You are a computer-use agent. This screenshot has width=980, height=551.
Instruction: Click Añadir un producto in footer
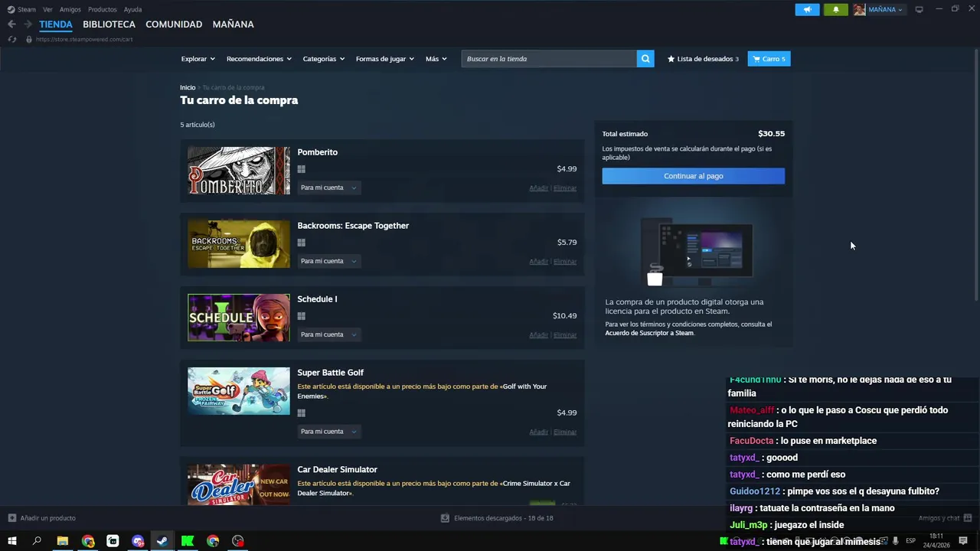point(42,518)
